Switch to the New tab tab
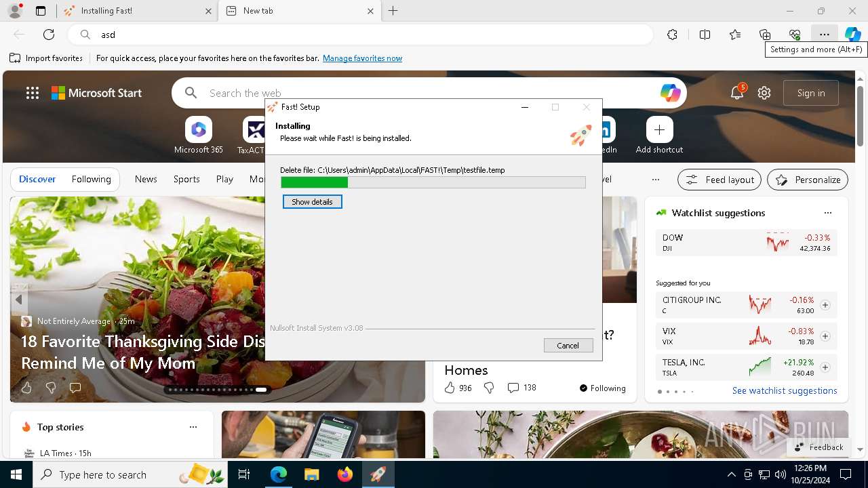 click(x=298, y=11)
